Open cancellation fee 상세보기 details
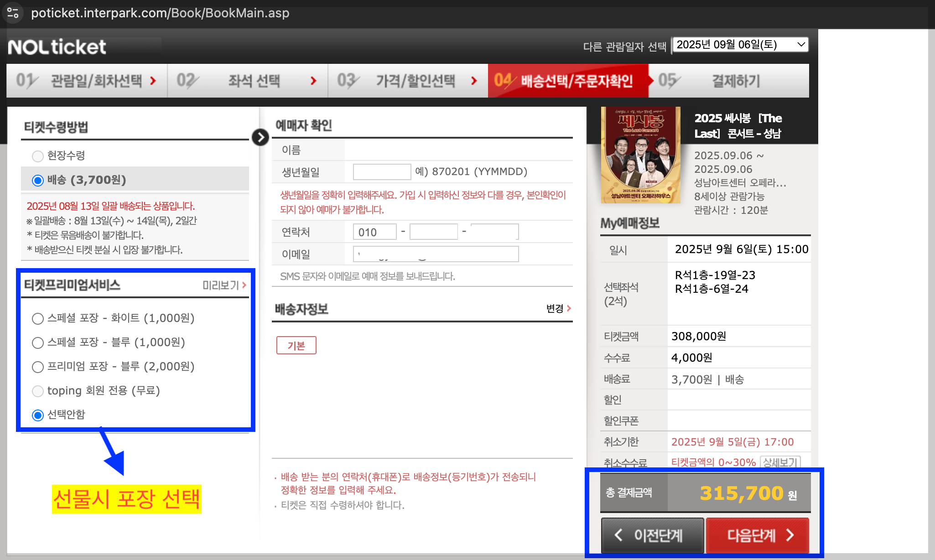This screenshot has height=560, width=935. [780, 462]
